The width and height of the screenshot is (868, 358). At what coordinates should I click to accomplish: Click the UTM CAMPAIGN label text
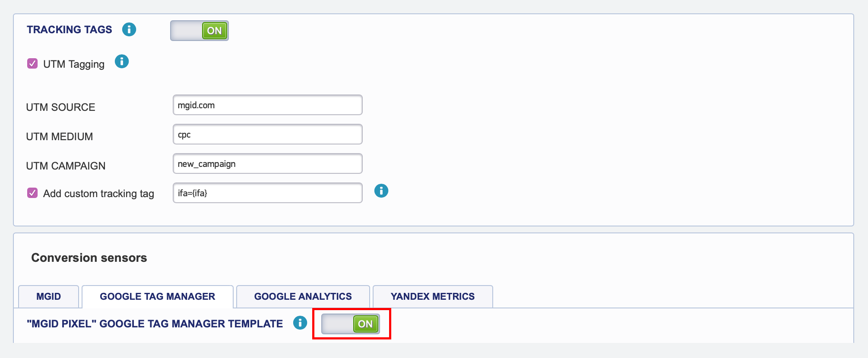(66, 166)
